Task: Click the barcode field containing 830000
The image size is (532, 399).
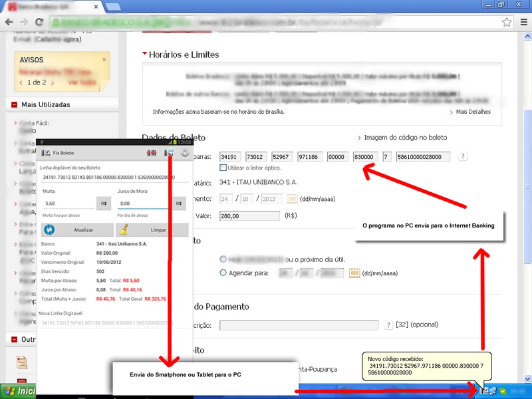Action: coord(365,157)
